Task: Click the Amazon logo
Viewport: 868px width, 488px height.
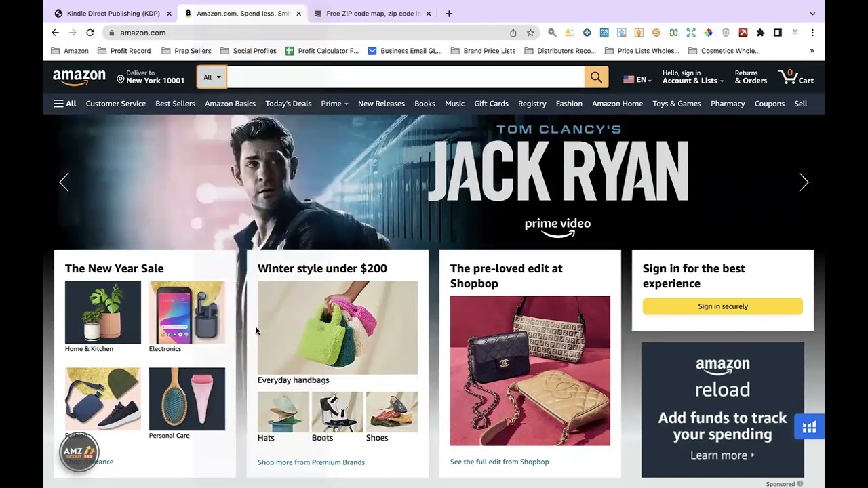Action: pos(79,78)
